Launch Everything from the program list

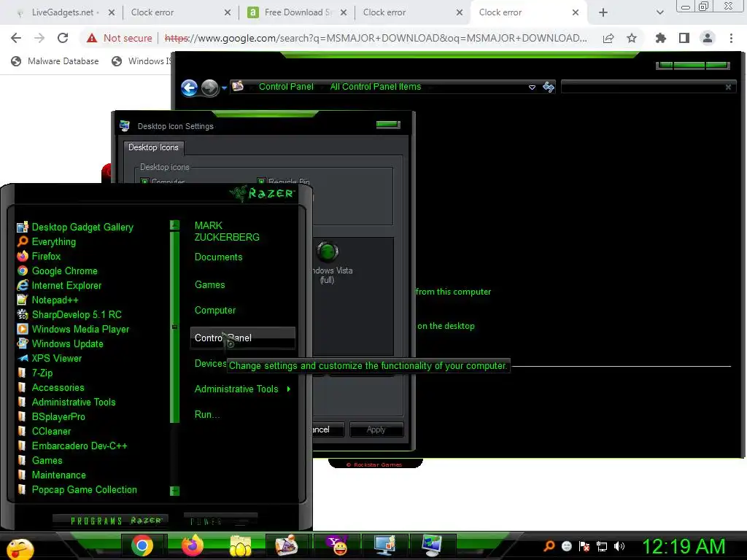47,242
